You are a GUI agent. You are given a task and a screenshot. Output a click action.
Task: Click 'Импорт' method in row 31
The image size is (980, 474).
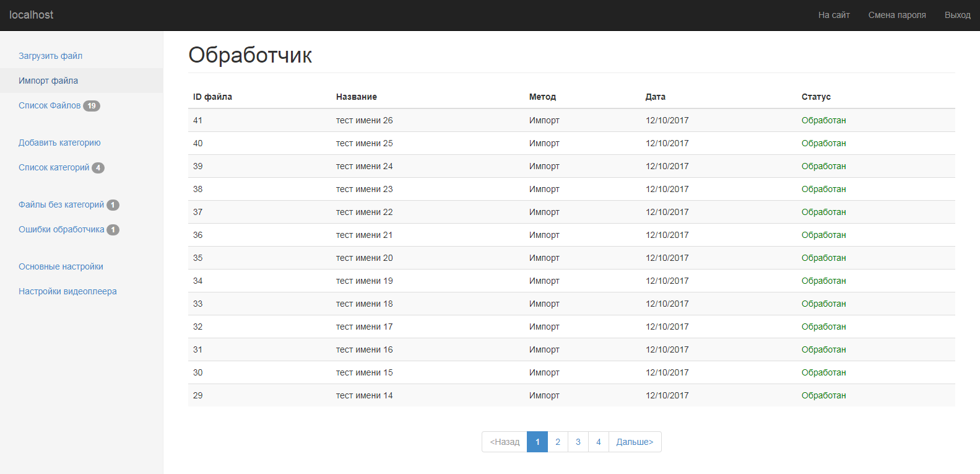coord(544,349)
